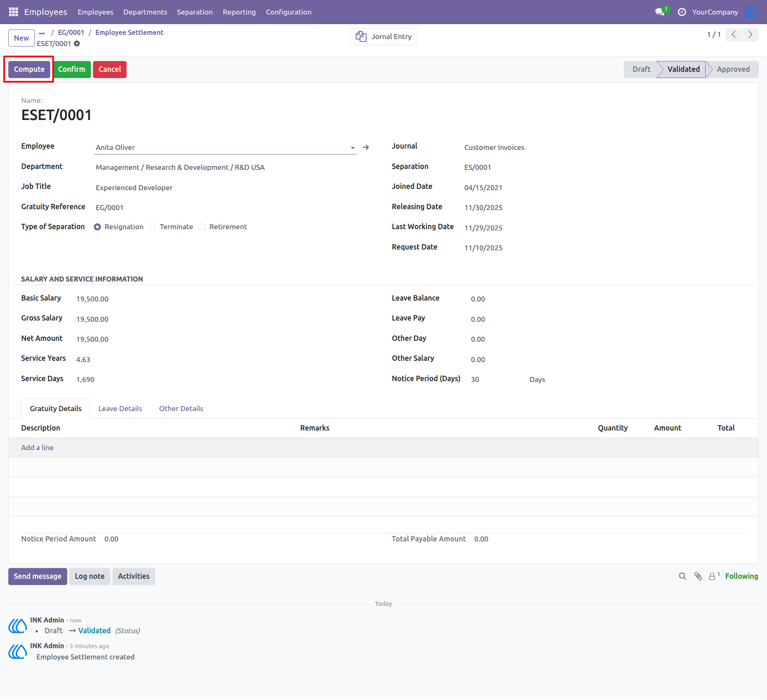Go to next record arrow
Image resolution: width=767 pixels, height=700 pixels.
tap(750, 34)
